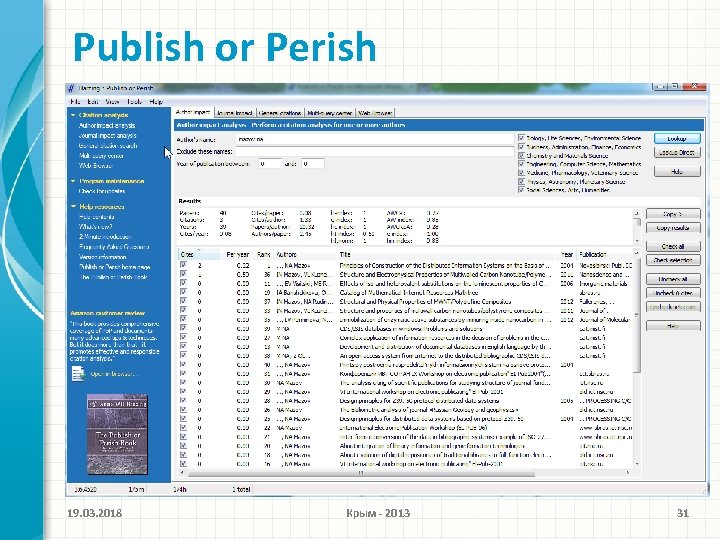This screenshot has height=540, width=720.
Task: Click the Help button below Uncheck selection
Action: point(673,326)
